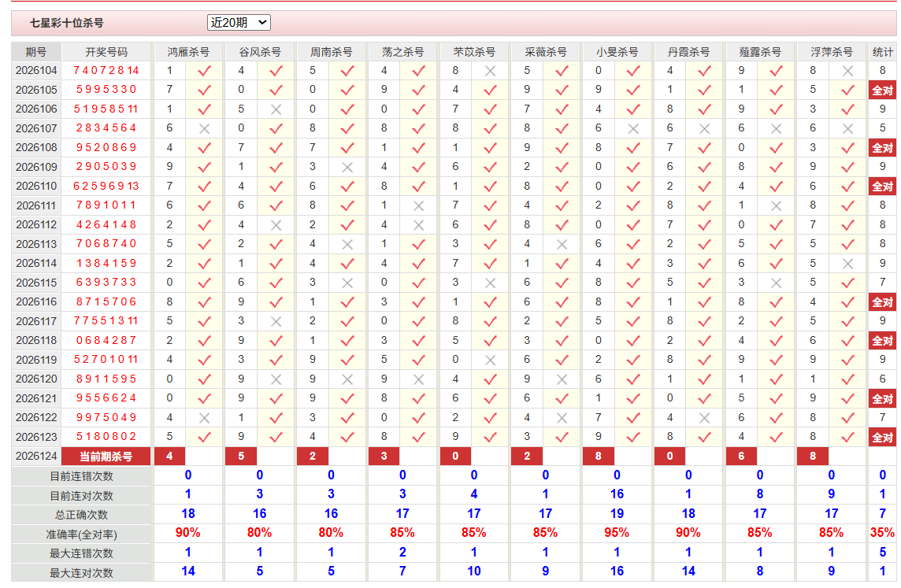This screenshot has height=588, width=901.
Task: Click 蒹露 current kill number 6 red box
Action: 741,456
